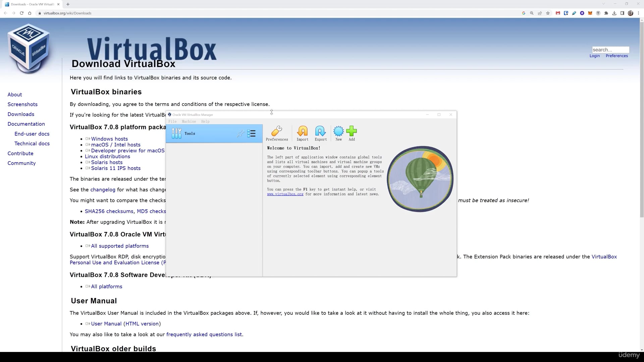Expand the tab search chevron dropdown
The image size is (644, 362).
[x=603, y=4]
